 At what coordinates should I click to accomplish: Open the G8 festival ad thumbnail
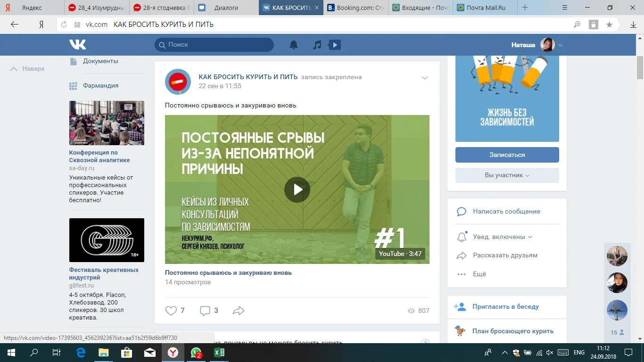click(x=107, y=240)
